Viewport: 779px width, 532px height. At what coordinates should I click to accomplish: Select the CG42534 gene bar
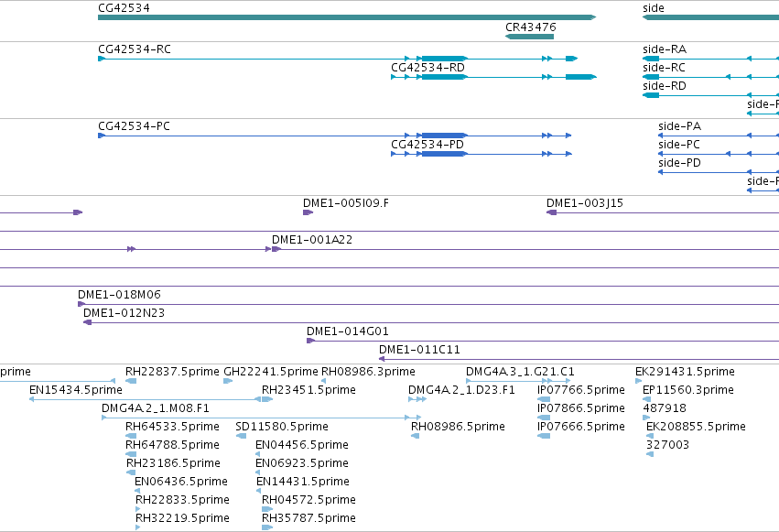347,17
